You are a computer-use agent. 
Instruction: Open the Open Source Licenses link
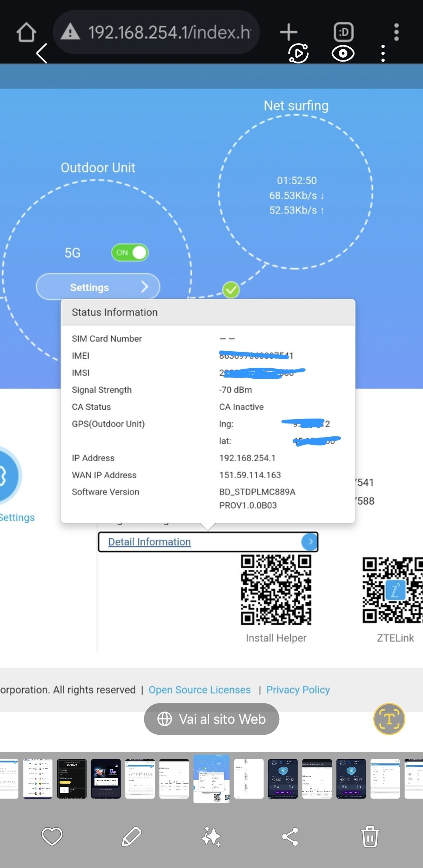[x=199, y=690]
